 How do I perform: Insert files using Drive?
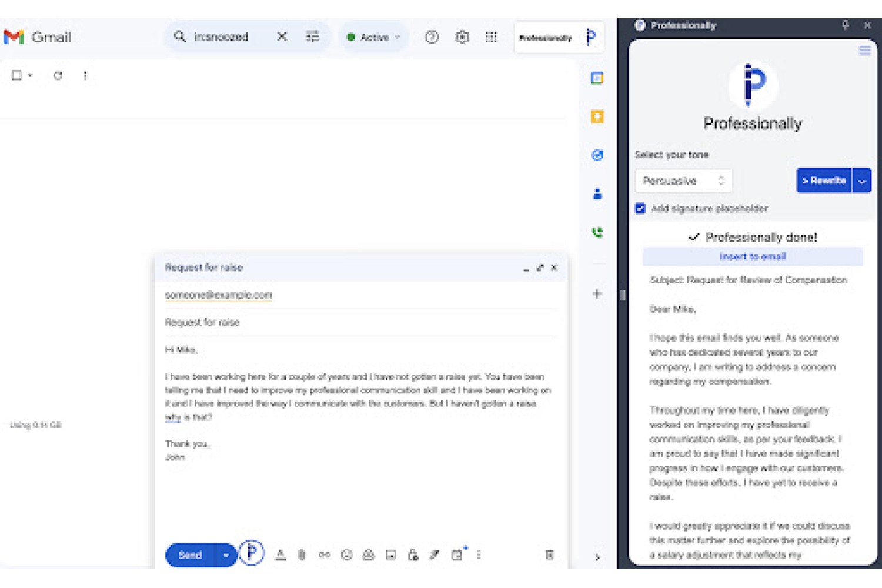click(369, 554)
